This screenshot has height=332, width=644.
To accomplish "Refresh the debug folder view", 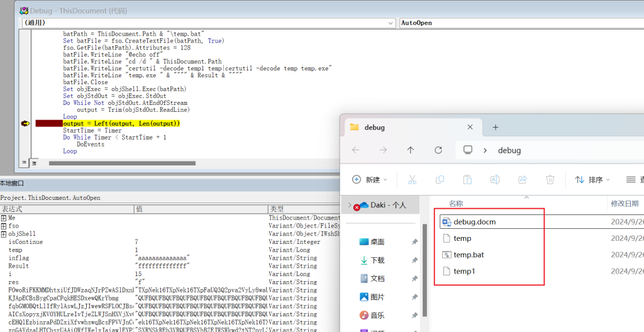I will point(438,150).
